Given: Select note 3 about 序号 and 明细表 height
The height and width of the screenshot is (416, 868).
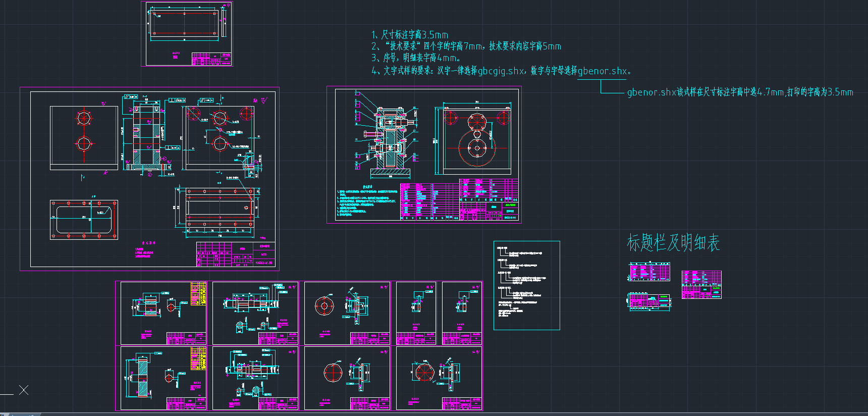Looking at the screenshot, I should pyautogui.click(x=415, y=58).
